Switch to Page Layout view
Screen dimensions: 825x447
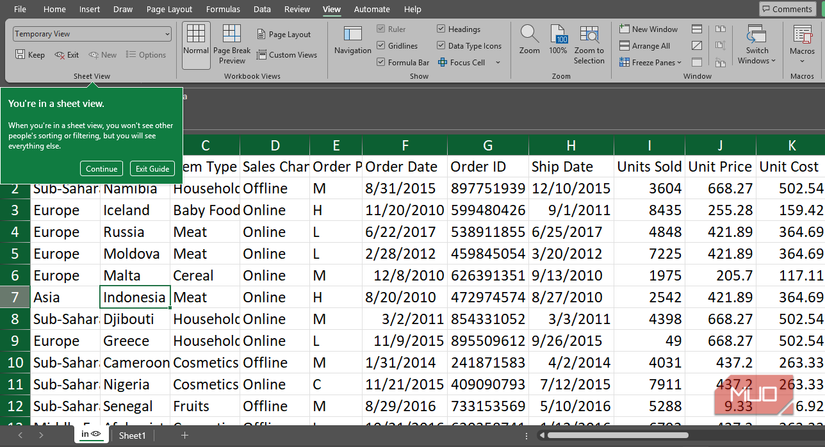coord(284,34)
